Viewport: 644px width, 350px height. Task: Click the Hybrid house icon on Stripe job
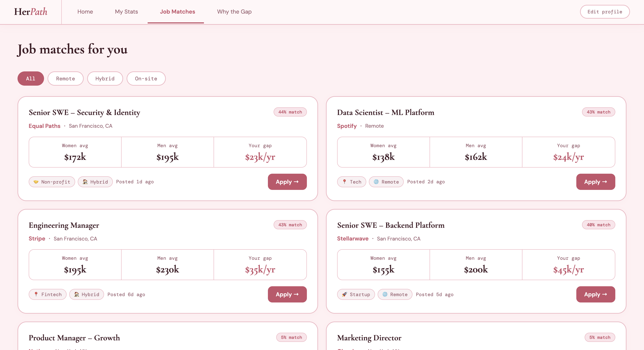point(76,294)
